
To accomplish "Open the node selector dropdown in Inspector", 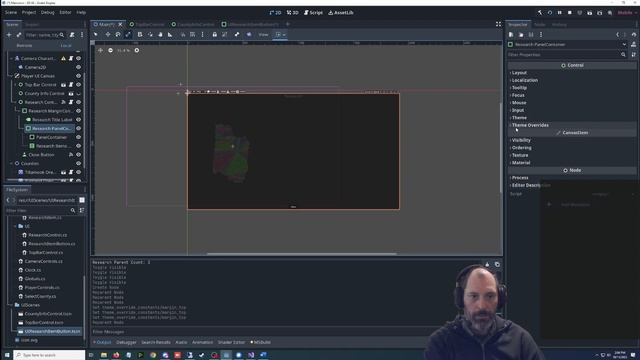I will pos(624,44).
